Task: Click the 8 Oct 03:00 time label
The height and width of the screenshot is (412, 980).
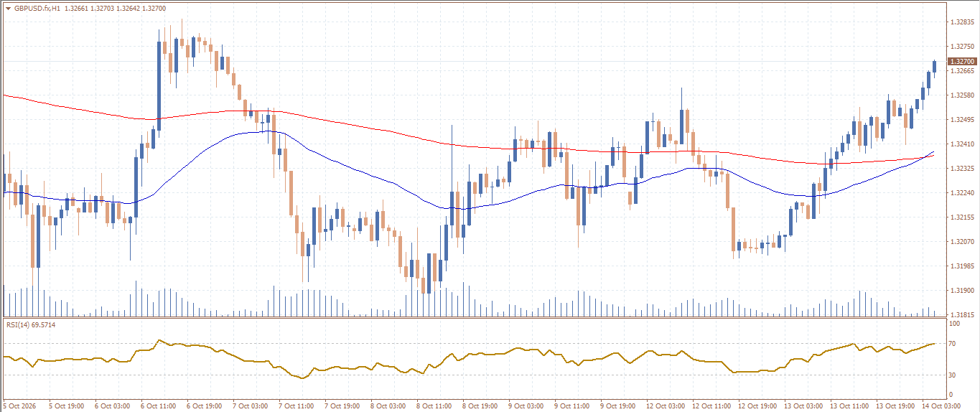Action: click(388, 406)
